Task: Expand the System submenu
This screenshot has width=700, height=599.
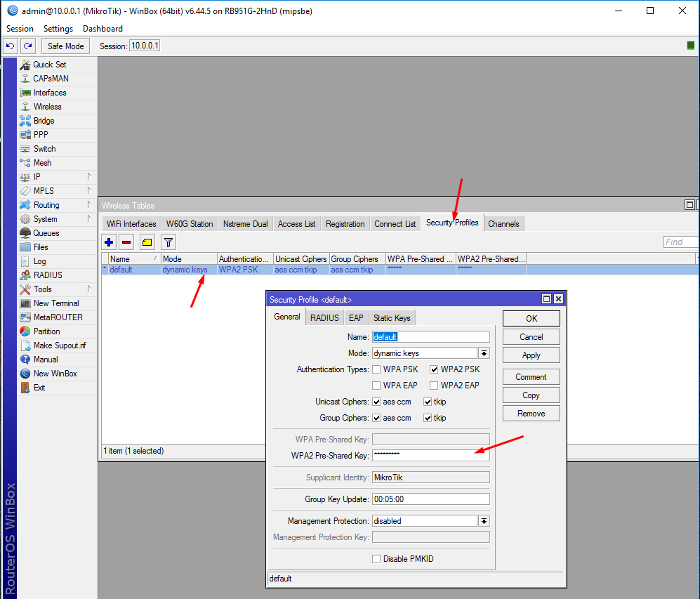Action: [x=89, y=219]
